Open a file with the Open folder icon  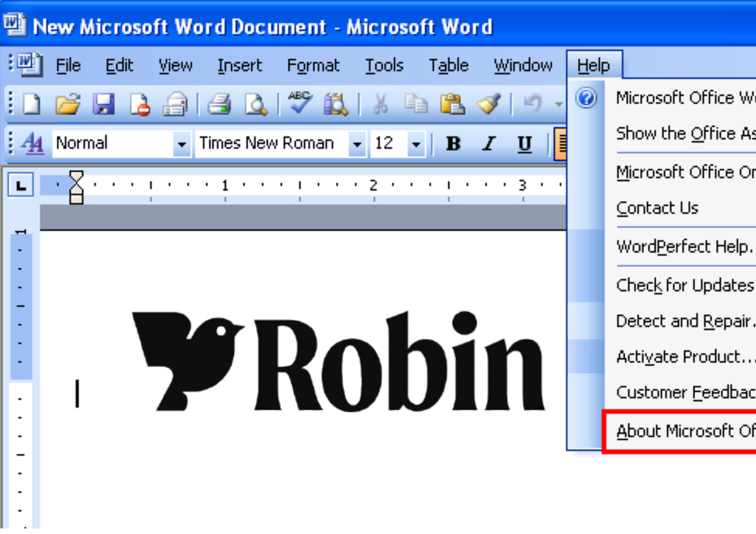pos(68,104)
